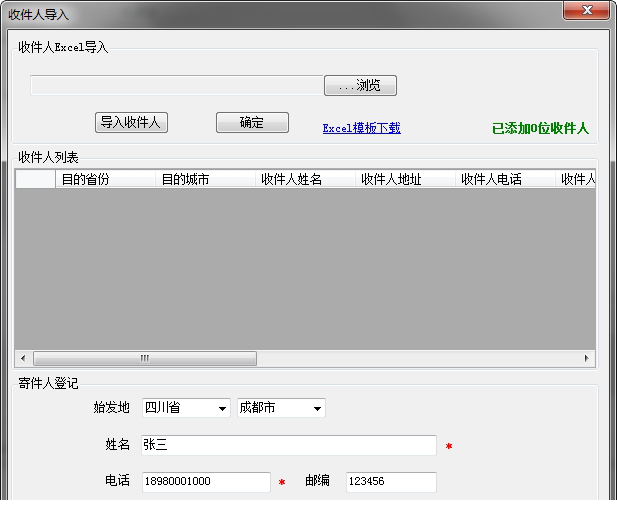Click the 收件人Excel导入 group title
This screenshot has height=520, width=617.
coord(63,47)
